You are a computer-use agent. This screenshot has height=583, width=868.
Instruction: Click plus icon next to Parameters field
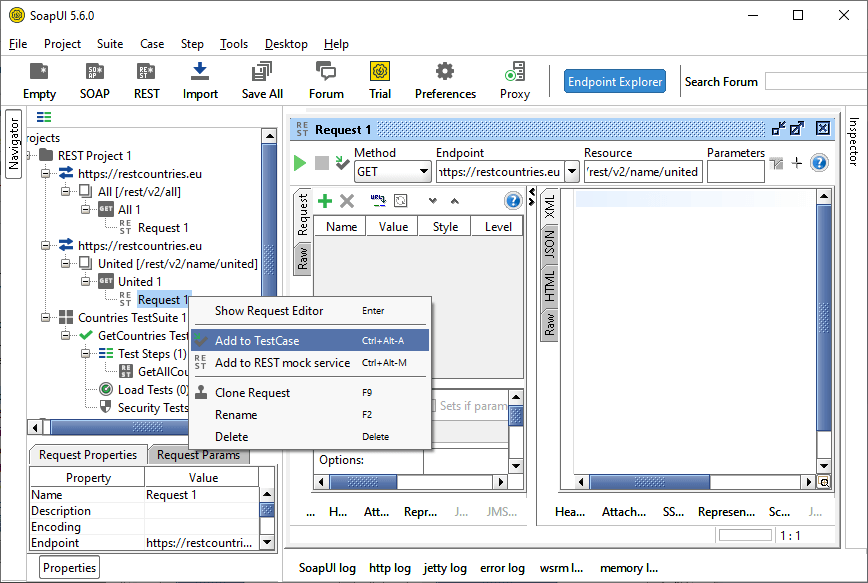(797, 163)
